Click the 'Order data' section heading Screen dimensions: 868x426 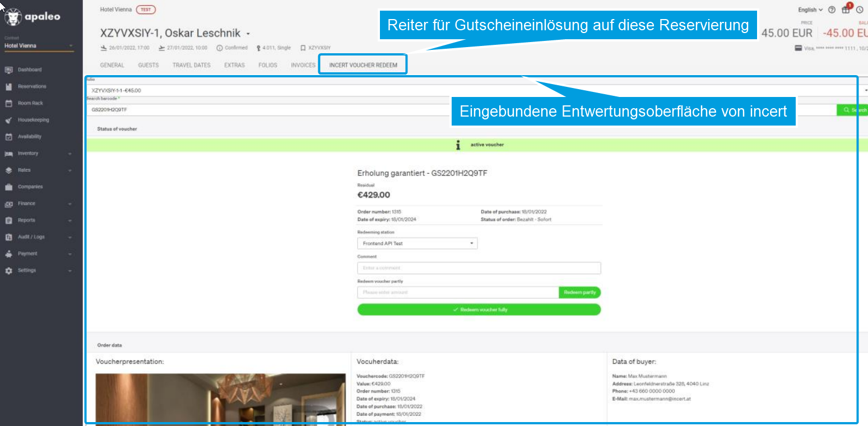tap(109, 345)
